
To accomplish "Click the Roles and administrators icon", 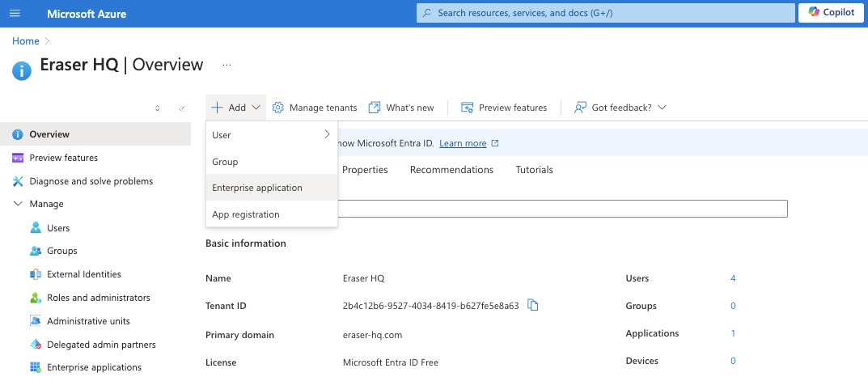I will pyautogui.click(x=36, y=298).
